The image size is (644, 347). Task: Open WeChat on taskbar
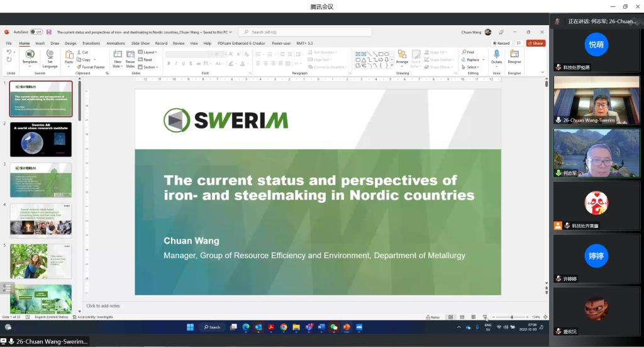[x=334, y=327]
